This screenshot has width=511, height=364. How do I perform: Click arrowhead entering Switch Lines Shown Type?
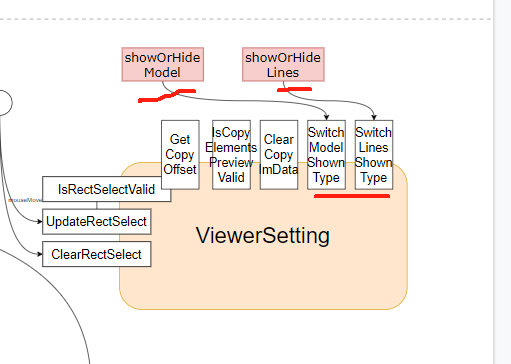(374, 117)
